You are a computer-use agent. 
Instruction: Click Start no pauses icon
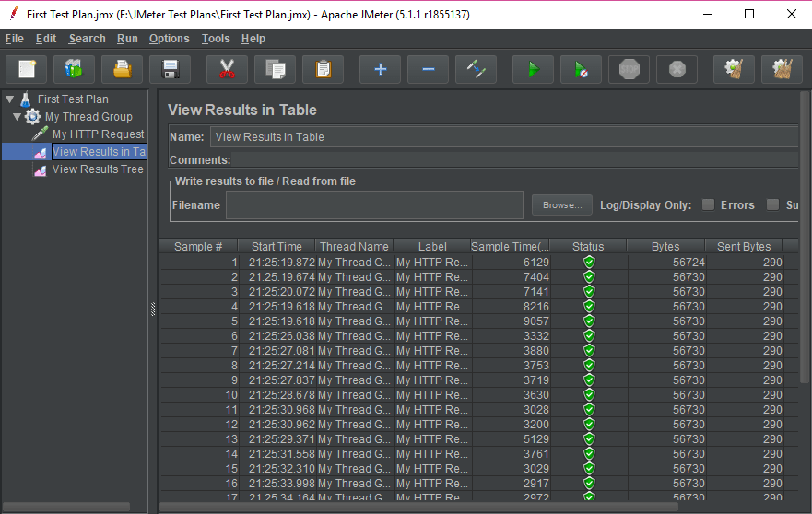pyautogui.click(x=581, y=69)
